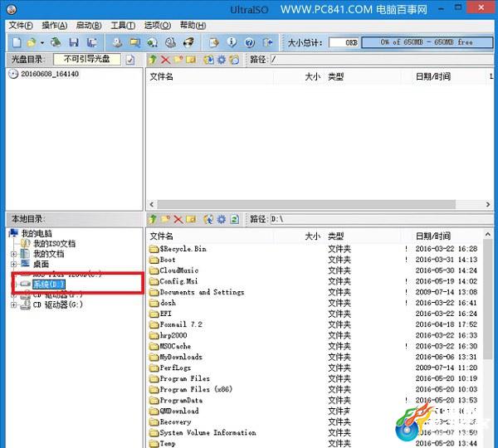Click New Folder icon in image pane toolbar

coord(178,60)
